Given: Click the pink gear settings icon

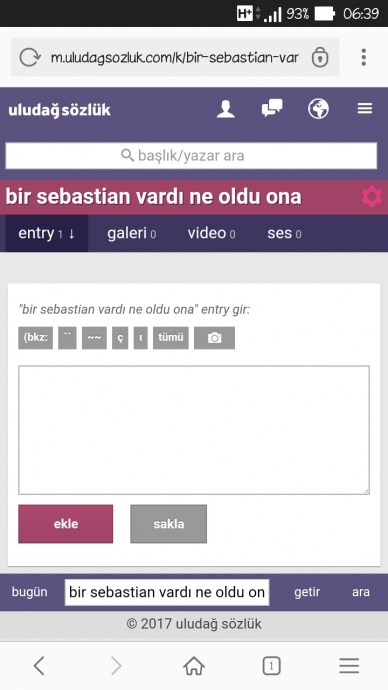Looking at the screenshot, I should pos(372,197).
